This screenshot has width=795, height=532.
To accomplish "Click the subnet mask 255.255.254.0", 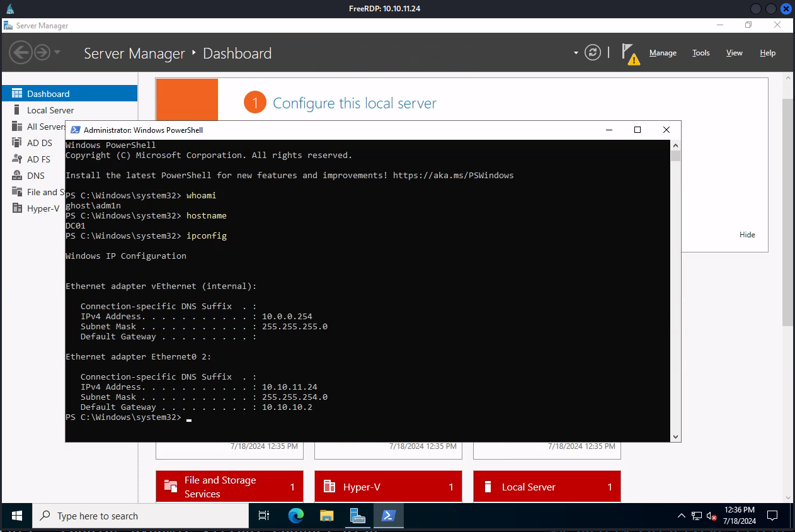I will [x=295, y=397].
